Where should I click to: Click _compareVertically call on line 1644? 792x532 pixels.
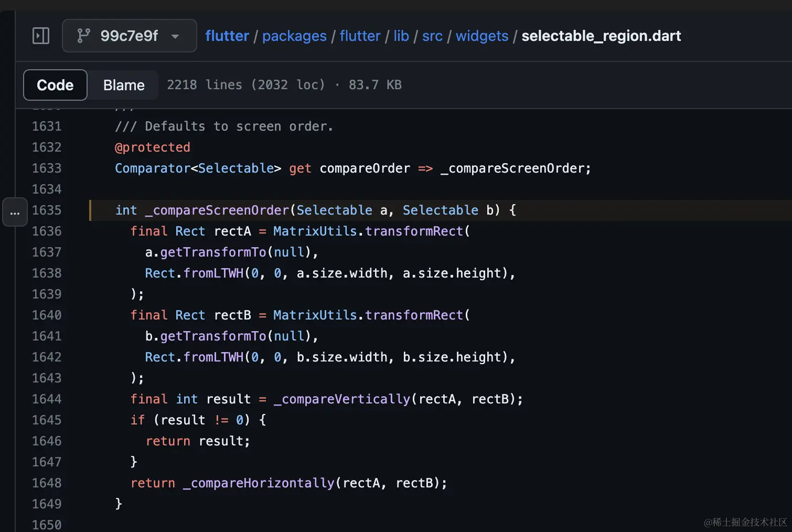click(x=342, y=399)
